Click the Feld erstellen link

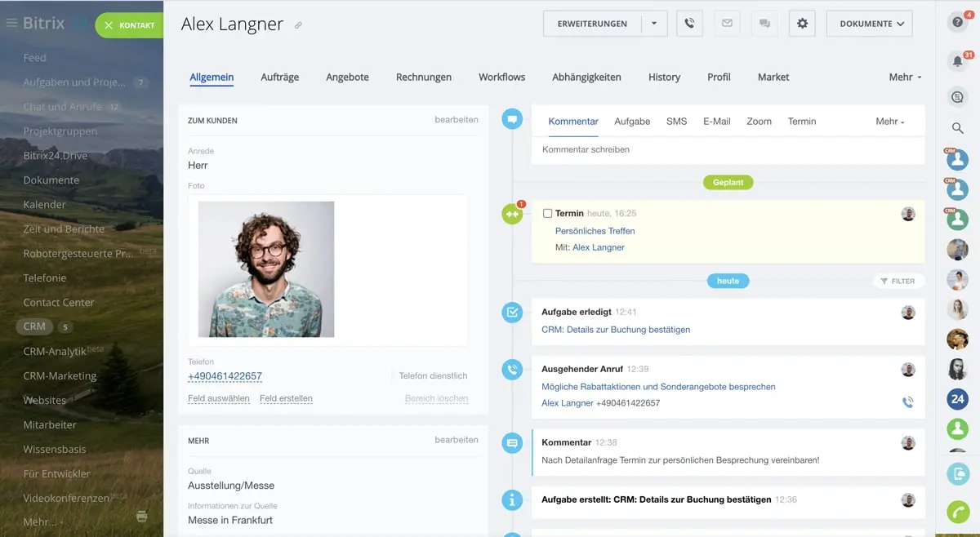point(286,398)
